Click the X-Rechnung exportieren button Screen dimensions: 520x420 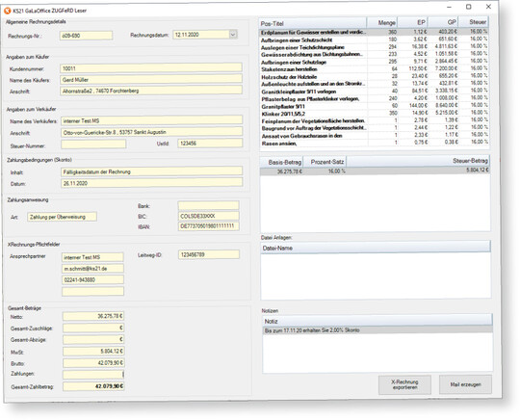pyautogui.click(x=404, y=384)
